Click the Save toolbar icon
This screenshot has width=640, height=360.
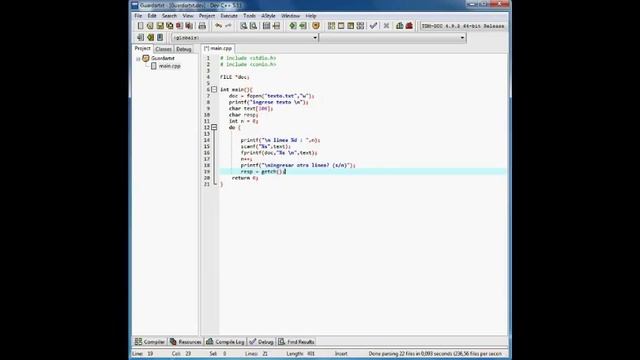(x=160, y=26)
